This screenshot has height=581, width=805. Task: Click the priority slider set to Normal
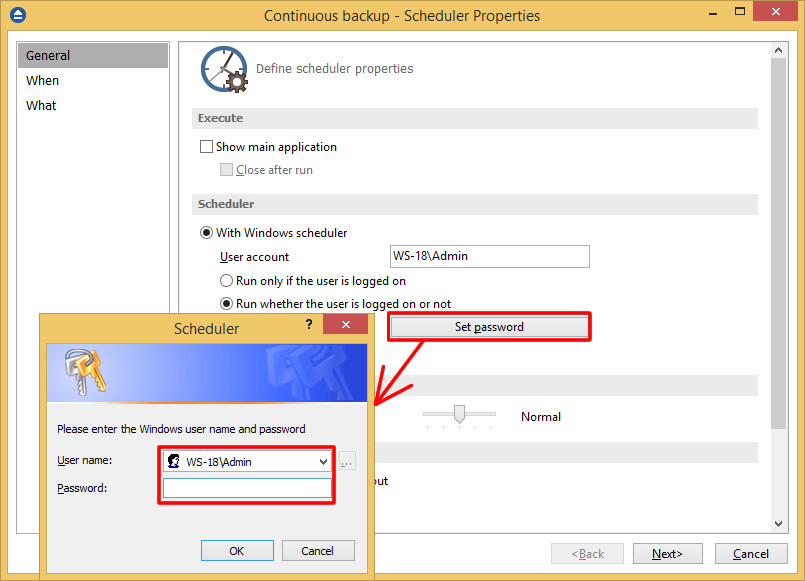tap(459, 413)
